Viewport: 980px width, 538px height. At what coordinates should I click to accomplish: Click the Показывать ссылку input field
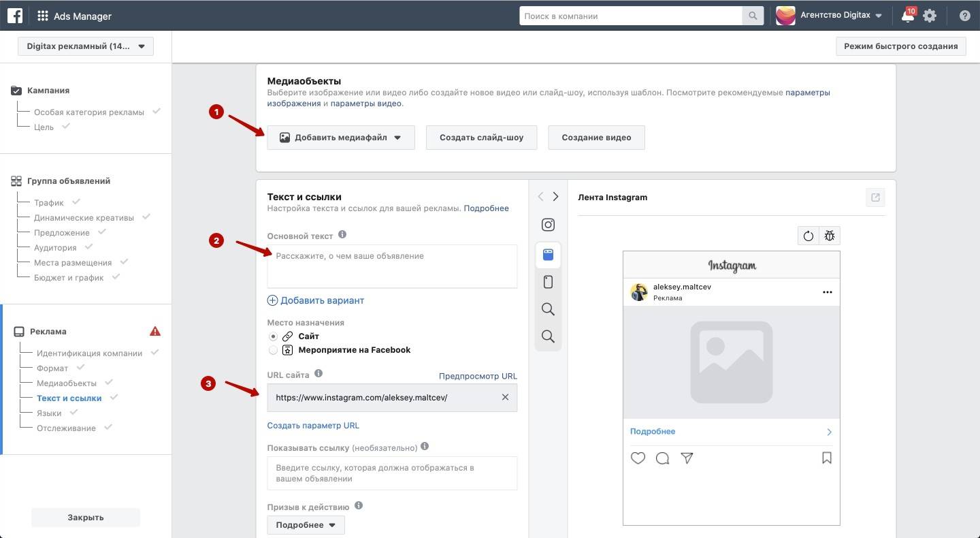tap(392, 473)
